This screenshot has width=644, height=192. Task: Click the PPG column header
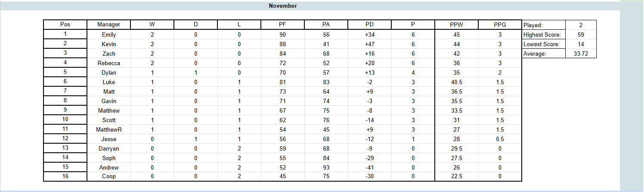tap(500, 25)
